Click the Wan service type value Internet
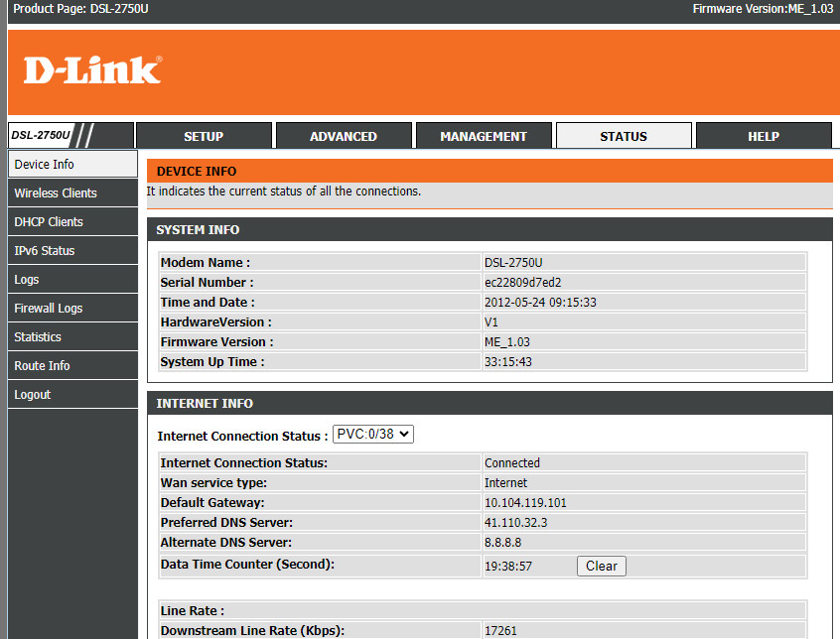 505,482
